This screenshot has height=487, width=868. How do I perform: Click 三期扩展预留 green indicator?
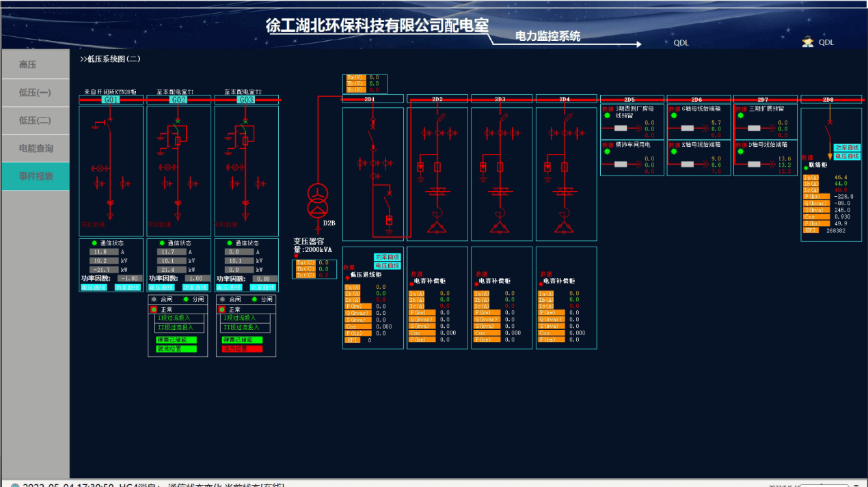740,115
